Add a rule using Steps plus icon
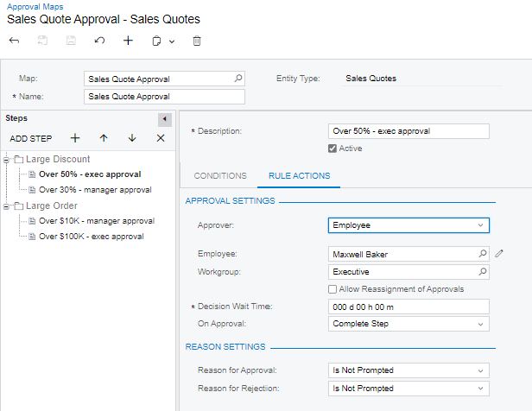This screenshot has height=411, width=532. [75, 138]
